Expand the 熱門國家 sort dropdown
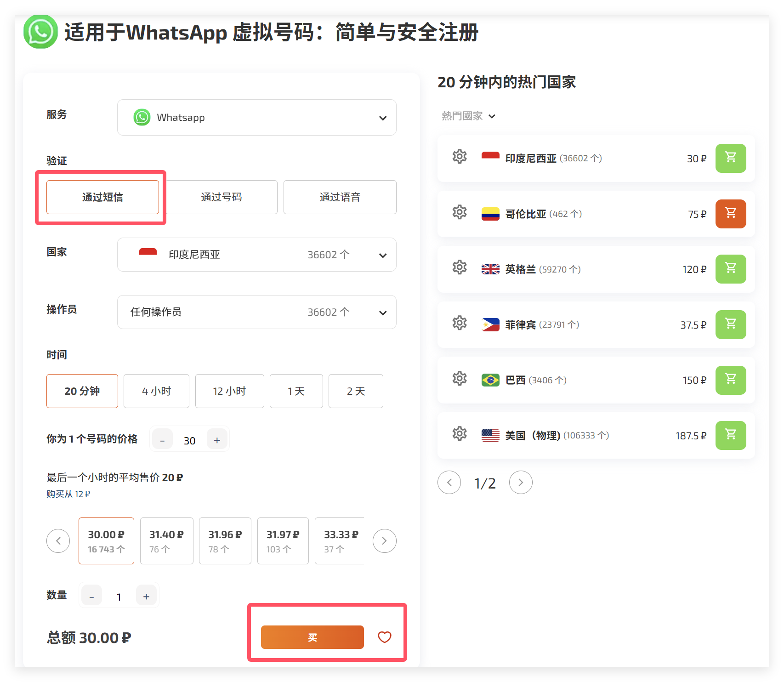The width and height of the screenshot is (784, 682). [469, 116]
